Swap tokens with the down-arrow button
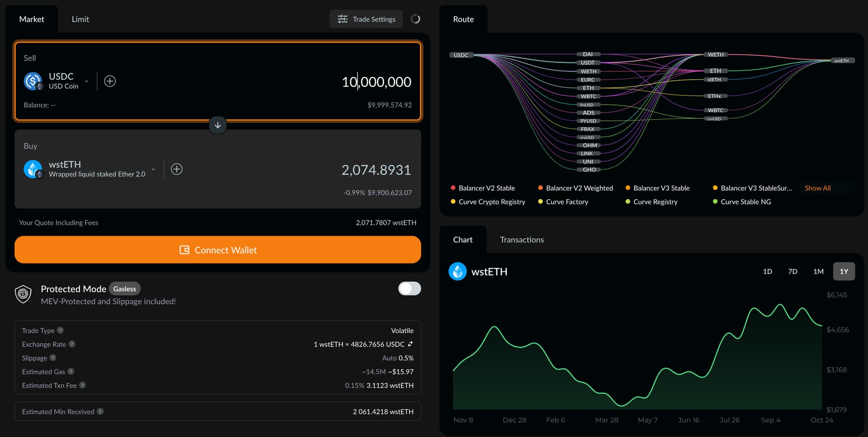Image resolution: width=868 pixels, height=437 pixels. [217, 125]
